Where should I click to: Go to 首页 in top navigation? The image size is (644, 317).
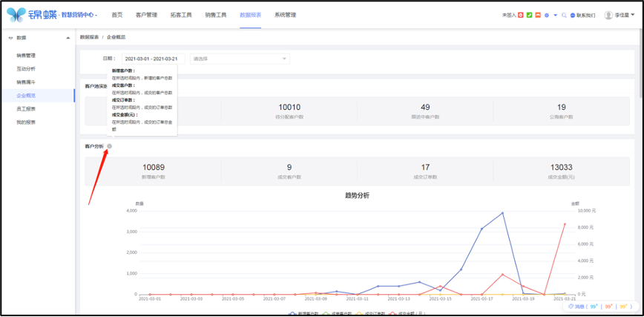pos(116,15)
